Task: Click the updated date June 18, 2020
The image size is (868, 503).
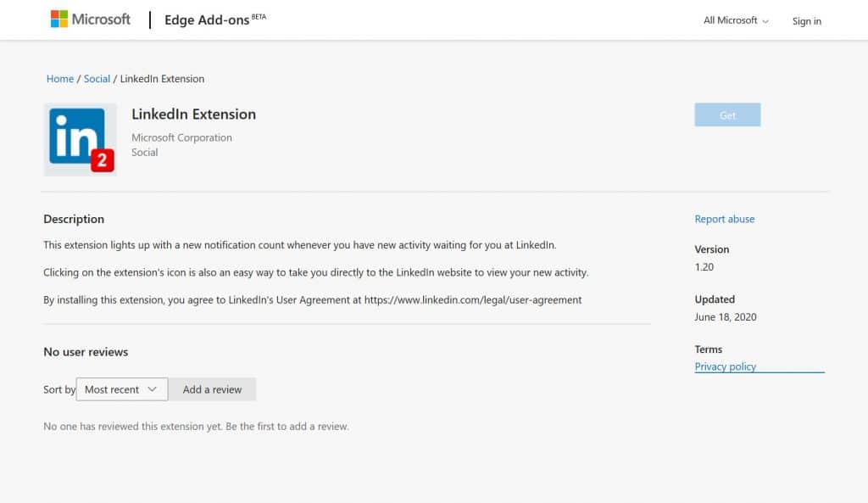Action: pyautogui.click(x=725, y=317)
